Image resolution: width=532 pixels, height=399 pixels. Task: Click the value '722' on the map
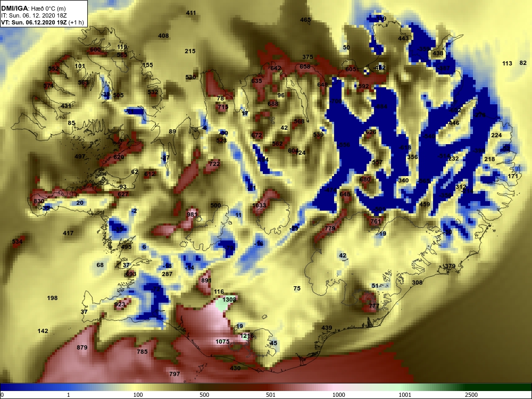(x=214, y=163)
